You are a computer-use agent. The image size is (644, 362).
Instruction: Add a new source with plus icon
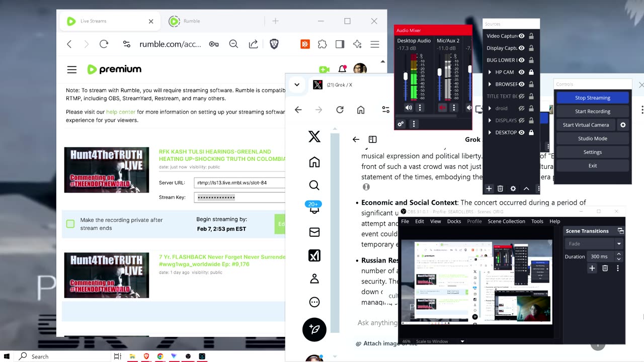(489, 189)
